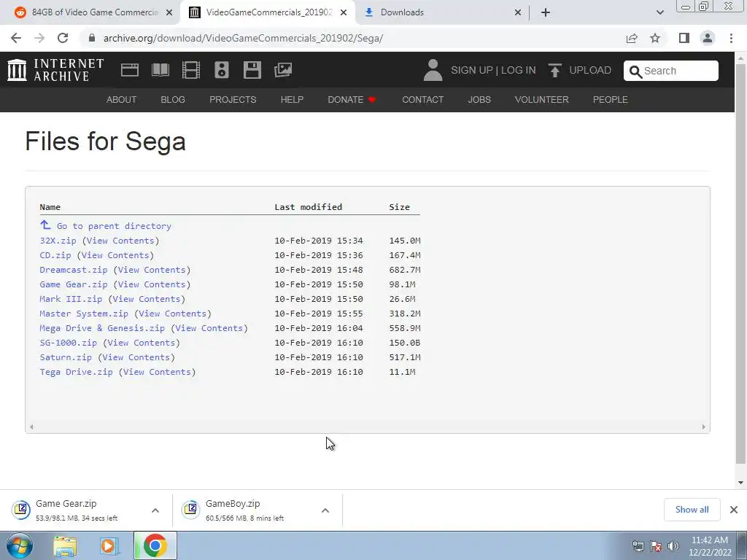This screenshot has height=560, width=747.
Task: Open Windows Explorer from the taskbar
Action: tap(65, 545)
